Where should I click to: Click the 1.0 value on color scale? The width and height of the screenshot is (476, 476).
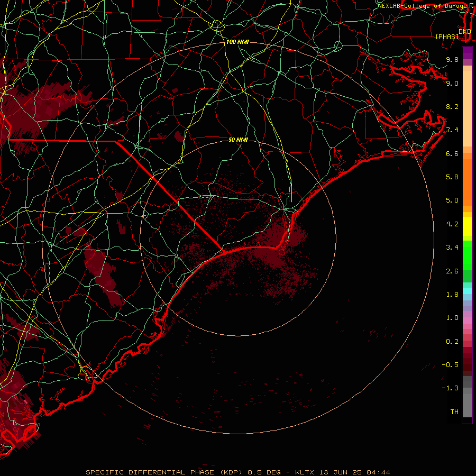(x=452, y=318)
